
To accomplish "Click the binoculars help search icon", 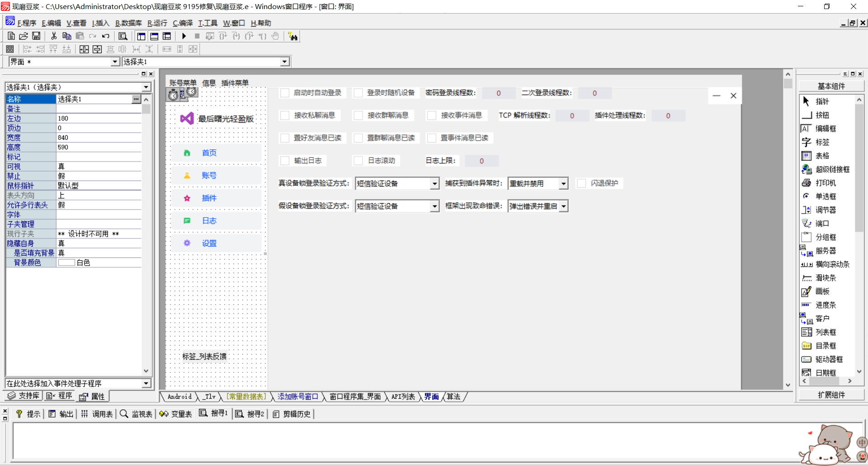I will [293, 37].
